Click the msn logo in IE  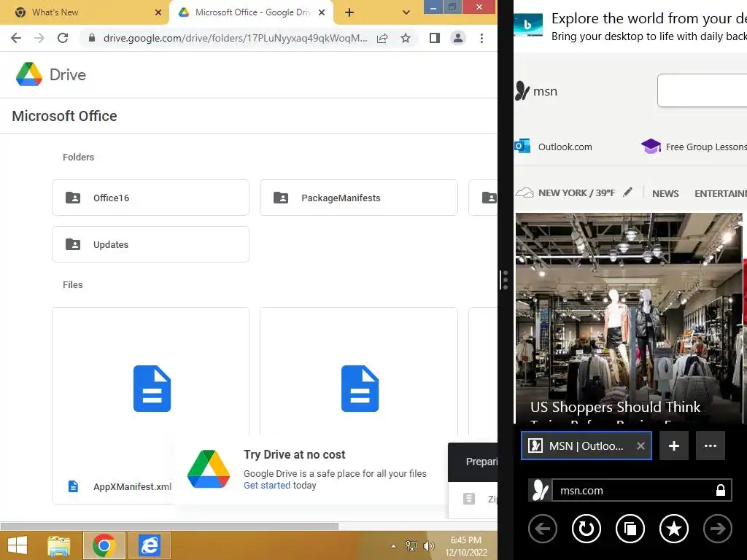pos(536,90)
